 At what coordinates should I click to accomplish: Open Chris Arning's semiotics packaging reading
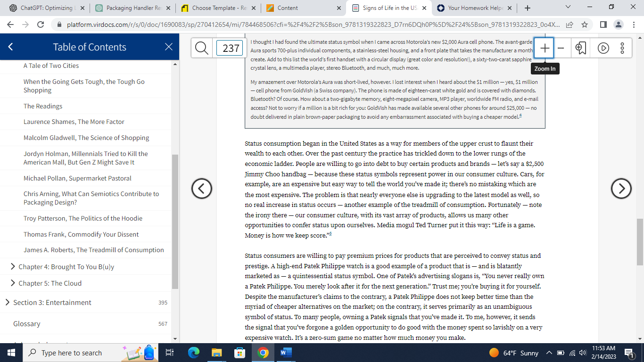[91, 198]
